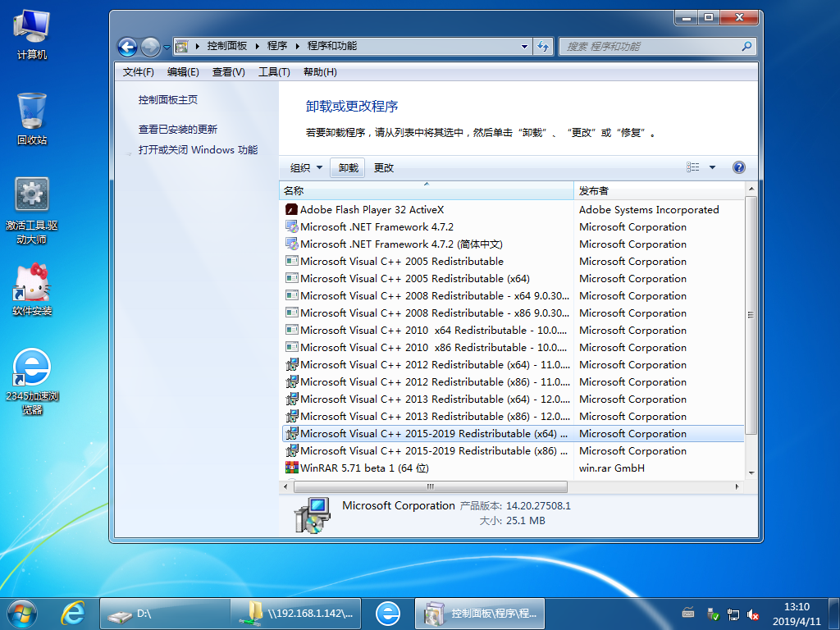The height and width of the screenshot is (630, 840).
Task: Click the scroll down arrow of the list
Action: (x=751, y=473)
